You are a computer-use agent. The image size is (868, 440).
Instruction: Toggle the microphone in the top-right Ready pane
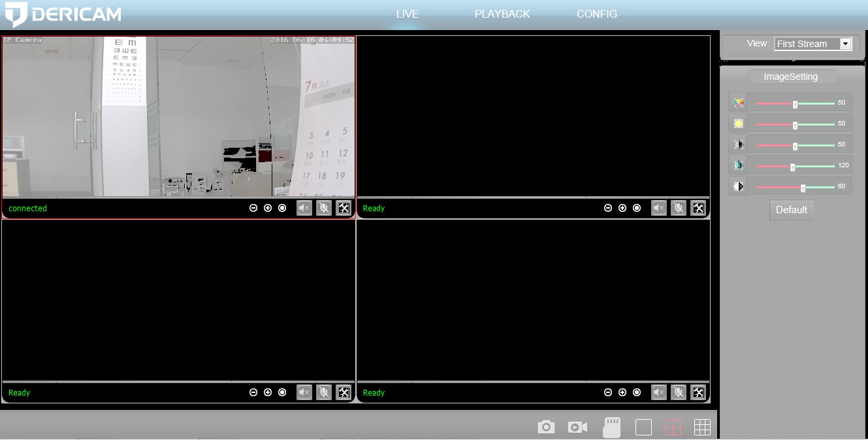click(679, 208)
